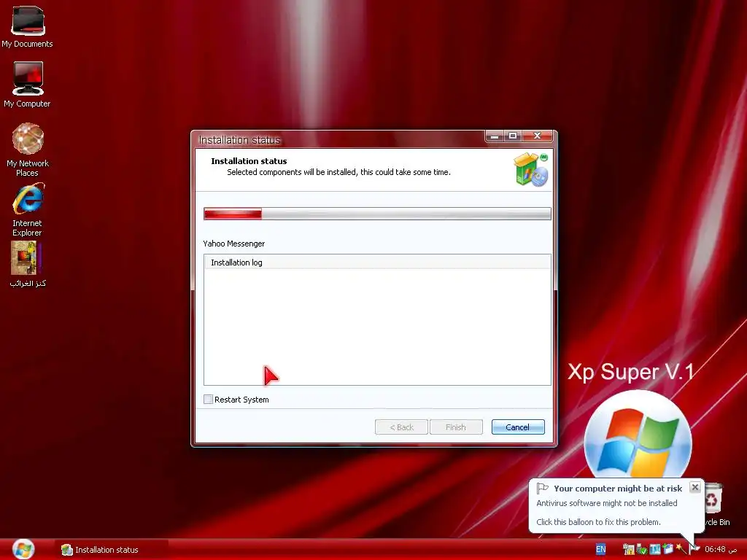Screen dimensions: 747x560
Task: Click the 'Click this balloon to fix' text
Action: pyautogui.click(x=598, y=522)
